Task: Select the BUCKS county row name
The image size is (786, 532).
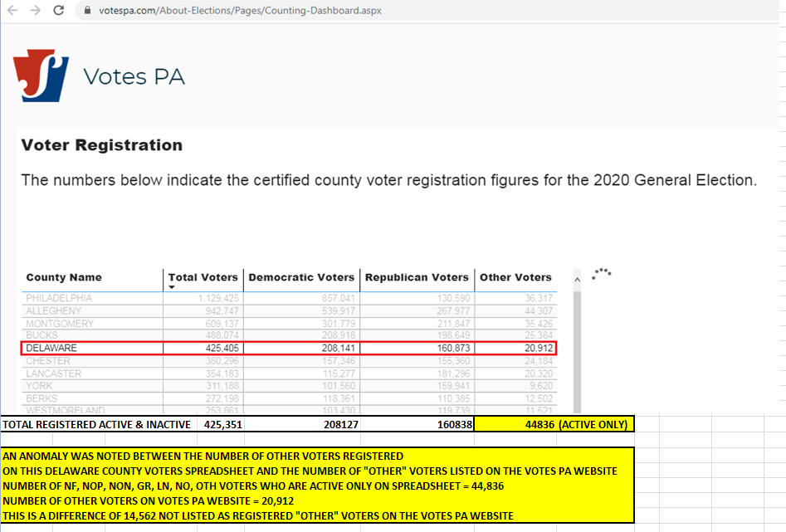Action: click(x=41, y=335)
